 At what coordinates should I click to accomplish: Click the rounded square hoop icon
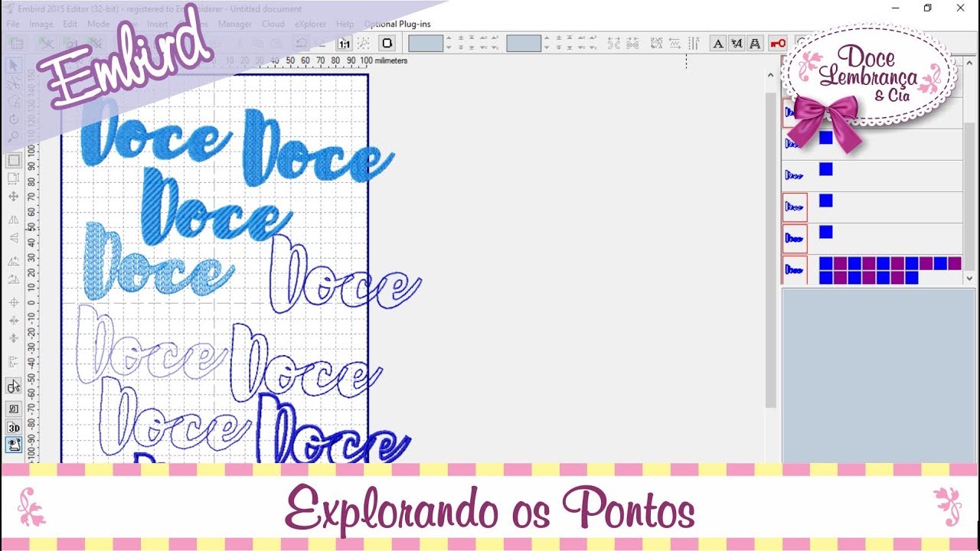[x=387, y=44]
